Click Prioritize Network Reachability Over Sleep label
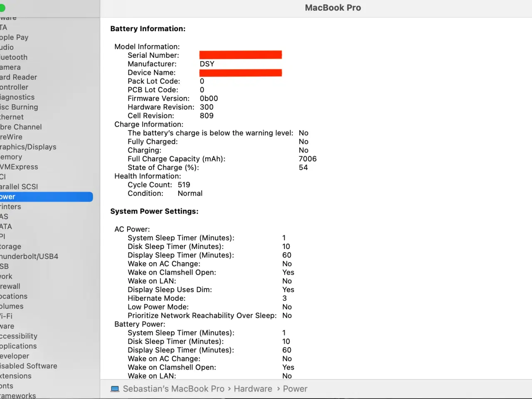 [x=202, y=316]
